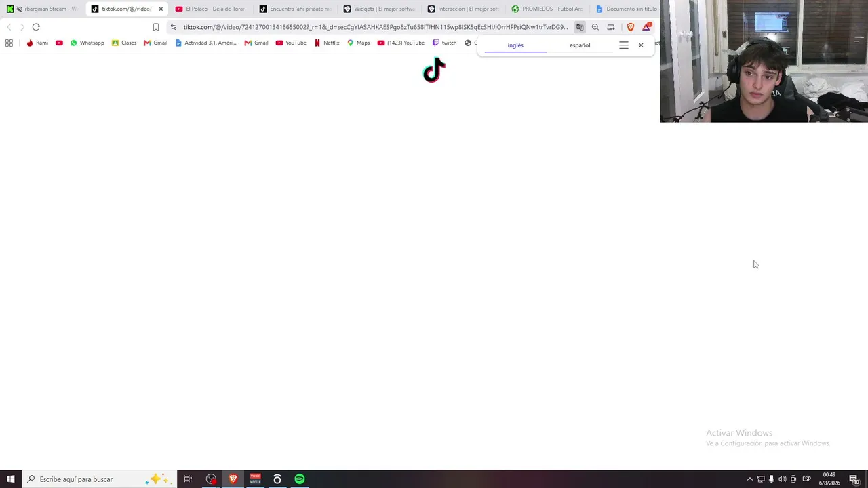Bookmark this page with the bookmark icon
Screen dimensions: 868x488
click(155, 27)
